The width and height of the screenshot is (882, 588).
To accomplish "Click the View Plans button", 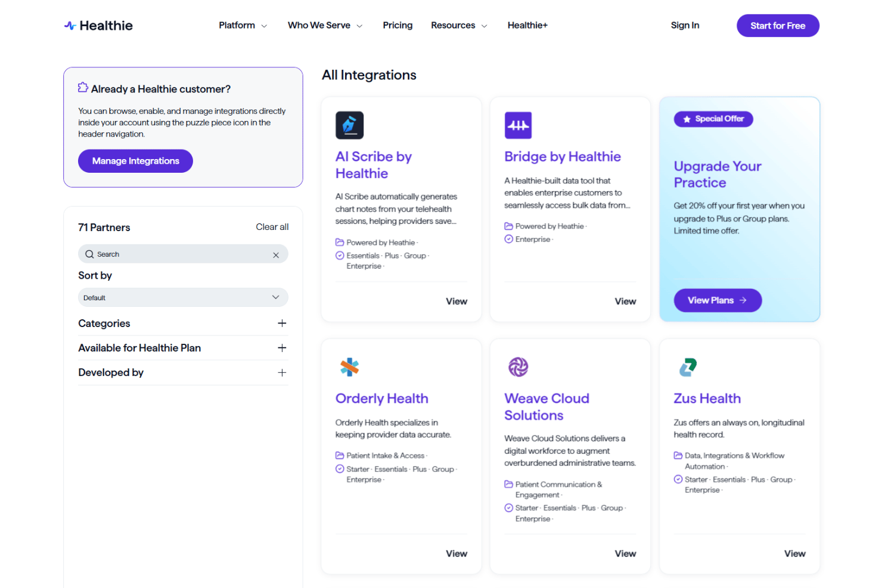I will point(718,300).
